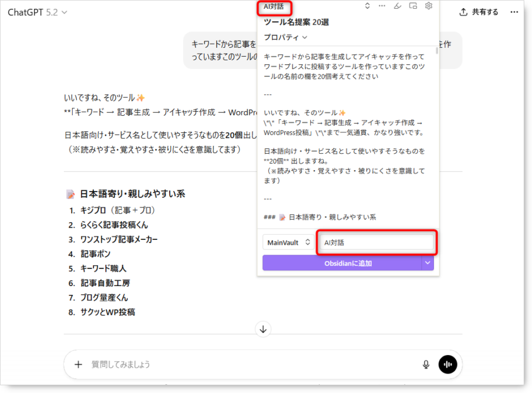The image size is (532, 393).
Task: Click the highlighter icon in clipper header
Action: point(397,6)
